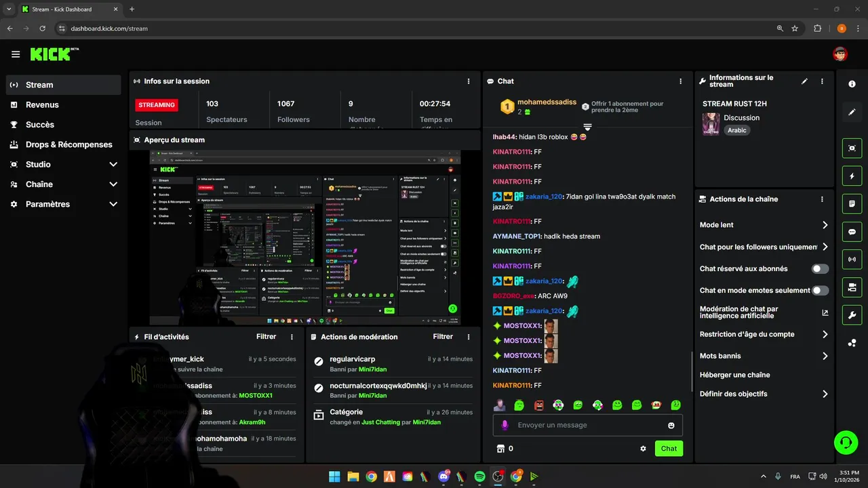868x488 pixels.
Task: Toggle session info broadcast panel icon
Action: [852, 260]
